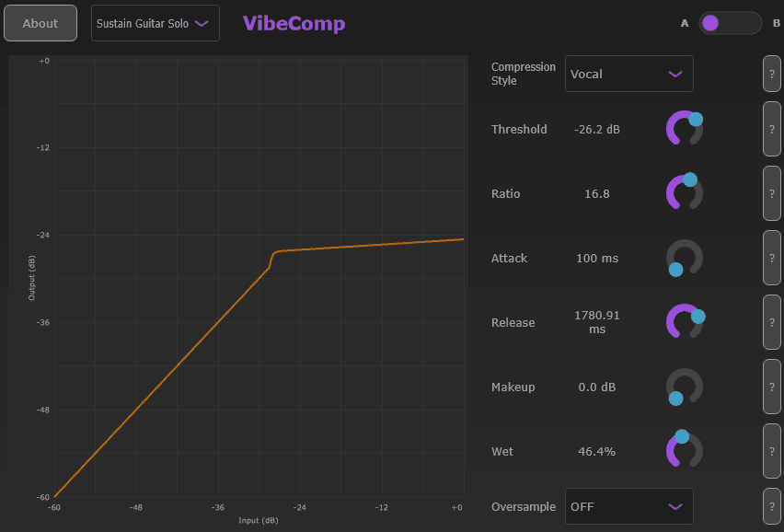Click the About button
The image size is (784, 532).
pos(40,23)
